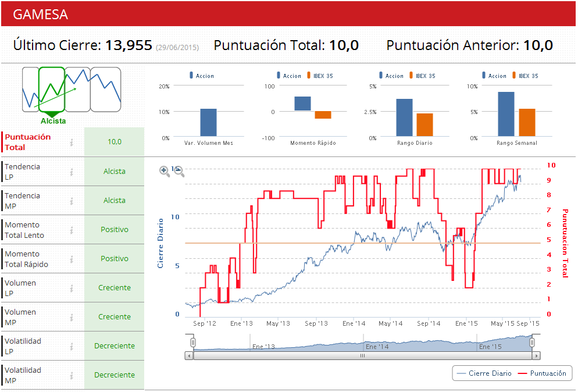
Task: Click the Var. Volumen Mes chart caption
Action: point(209,143)
